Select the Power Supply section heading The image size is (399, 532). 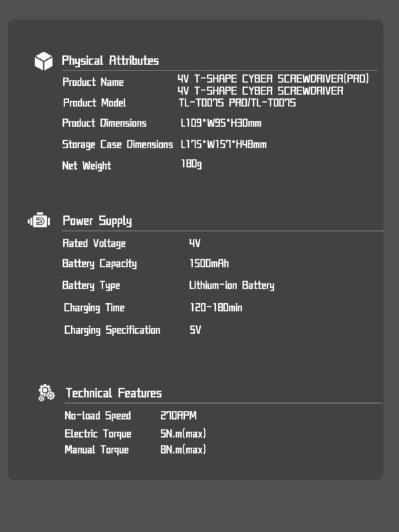click(97, 221)
